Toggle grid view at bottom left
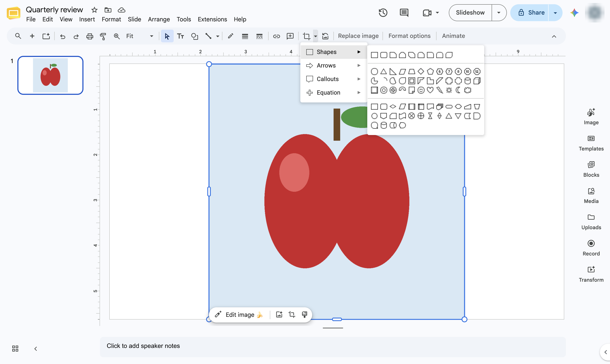610x364 pixels. point(15,349)
